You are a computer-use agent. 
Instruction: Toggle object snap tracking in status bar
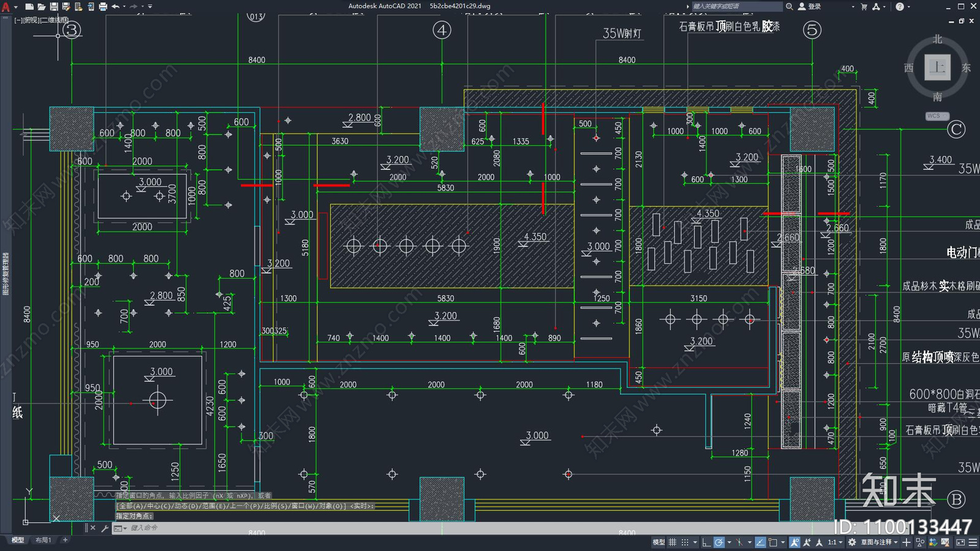tap(761, 542)
